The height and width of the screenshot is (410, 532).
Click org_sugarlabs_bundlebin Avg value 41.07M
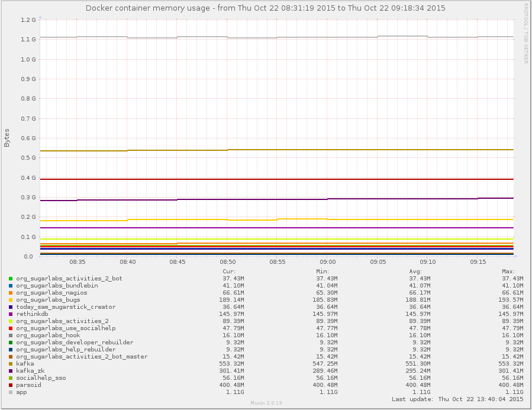click(420, 286)
